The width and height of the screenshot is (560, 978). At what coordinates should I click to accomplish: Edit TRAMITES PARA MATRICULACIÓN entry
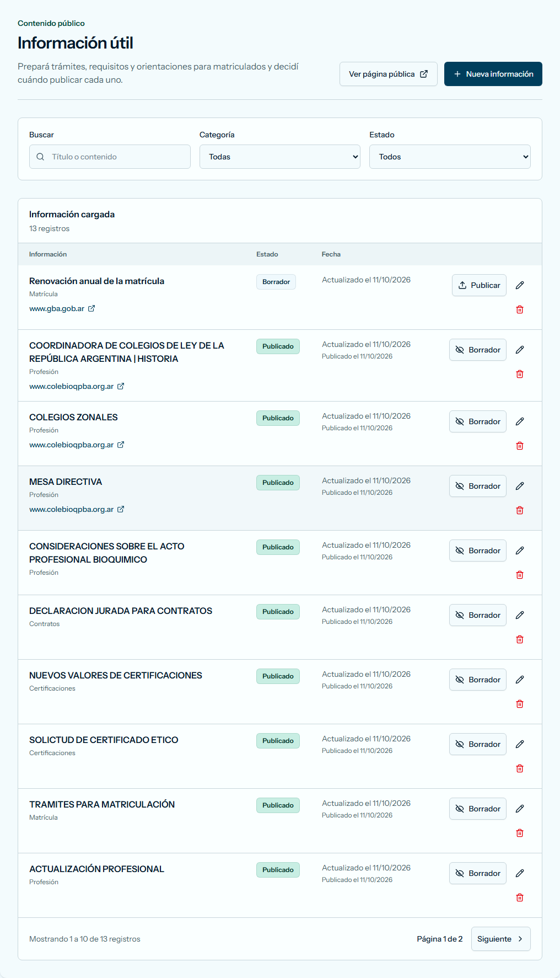pos(520,809)
